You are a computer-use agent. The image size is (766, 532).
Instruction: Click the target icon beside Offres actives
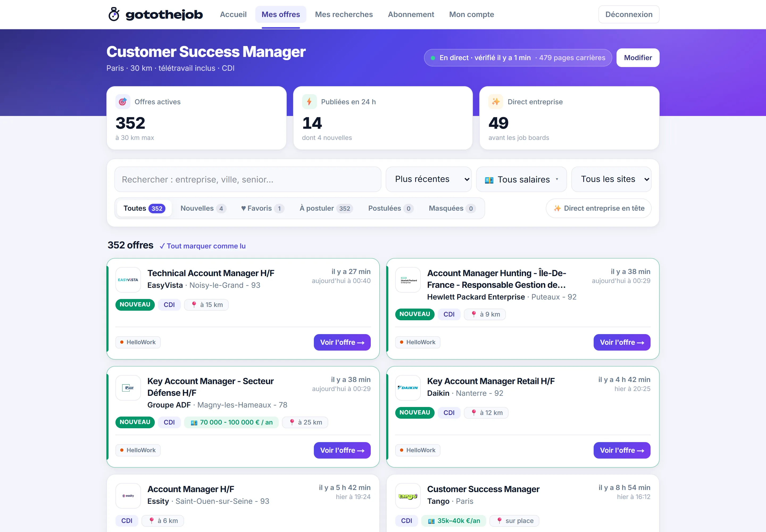pyautogui.click(x=123, y=102)
